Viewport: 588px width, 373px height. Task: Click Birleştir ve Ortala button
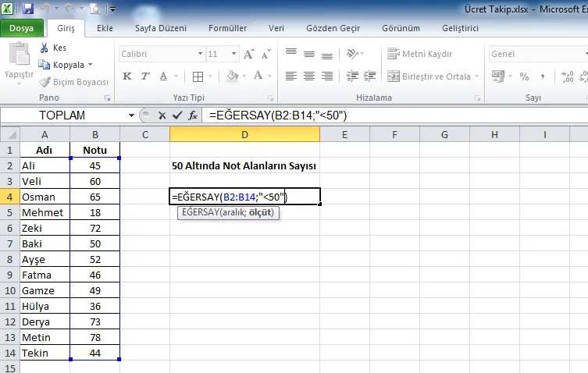[429, 76]
